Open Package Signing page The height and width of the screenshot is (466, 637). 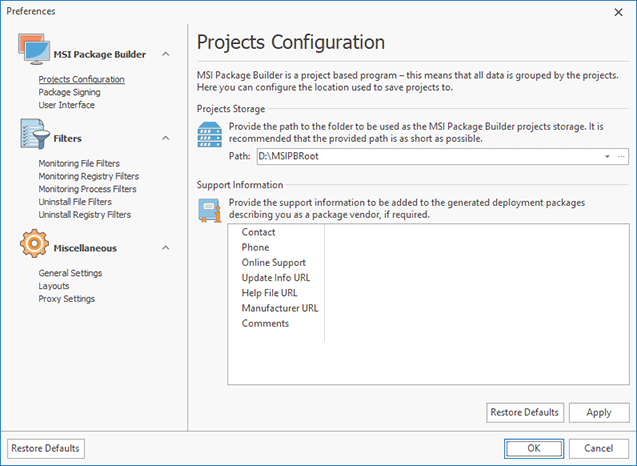coord(69,92)
